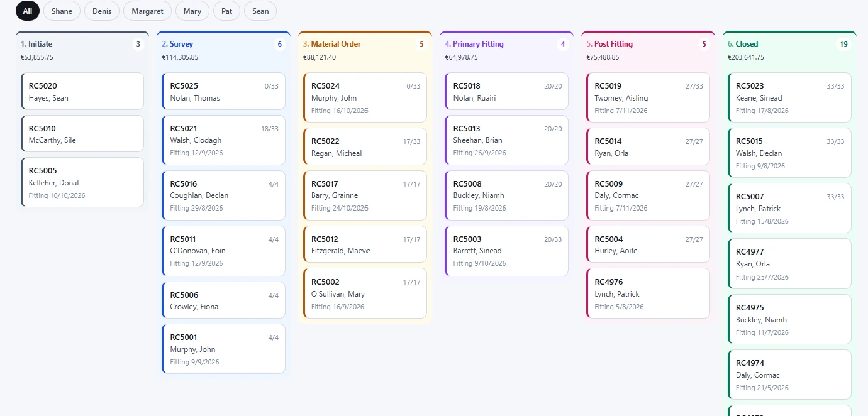This screenshot has height=416, width=868.
Task: Open job card RC5003 Barrett, Sinead
Action: (x=507, y=251)
